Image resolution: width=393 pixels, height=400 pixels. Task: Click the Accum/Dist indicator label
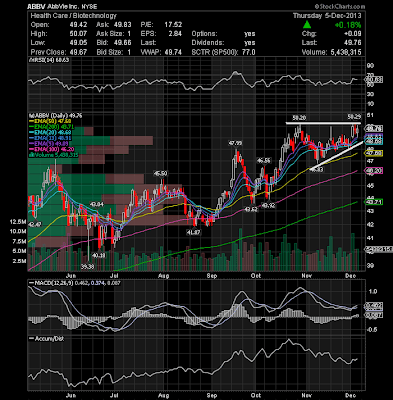click(46, 339)
